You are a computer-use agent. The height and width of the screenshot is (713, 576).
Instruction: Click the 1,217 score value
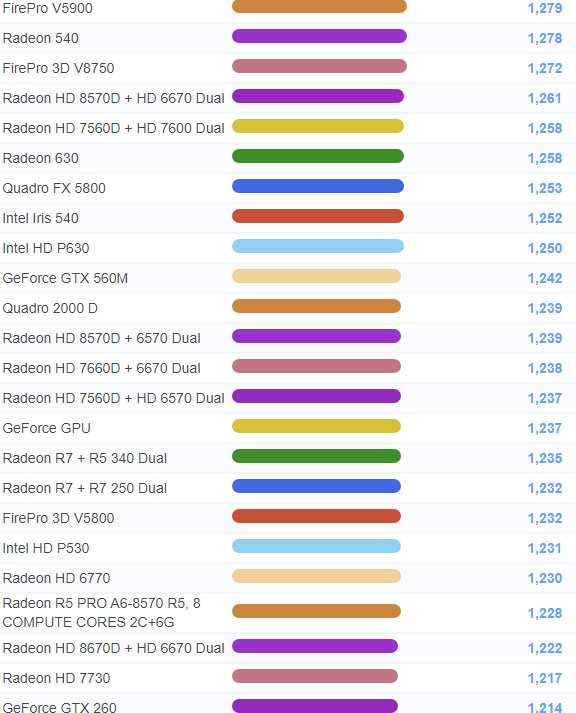pos(545,678)
